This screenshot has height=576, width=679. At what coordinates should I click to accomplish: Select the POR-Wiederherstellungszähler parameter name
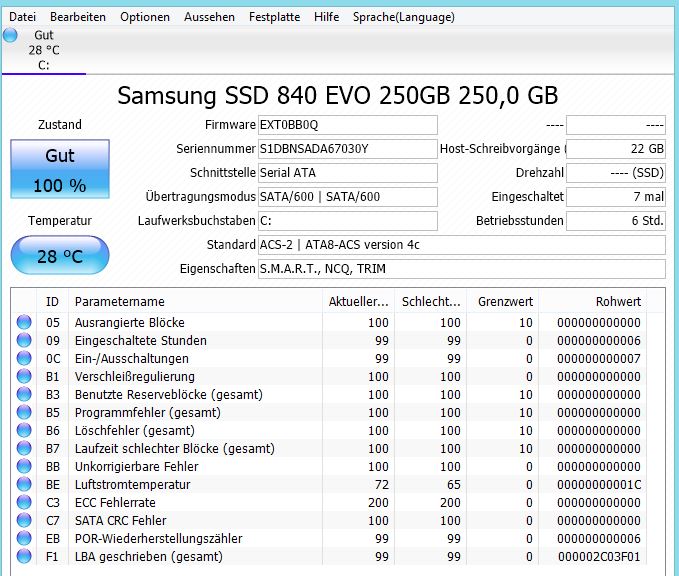158,539
